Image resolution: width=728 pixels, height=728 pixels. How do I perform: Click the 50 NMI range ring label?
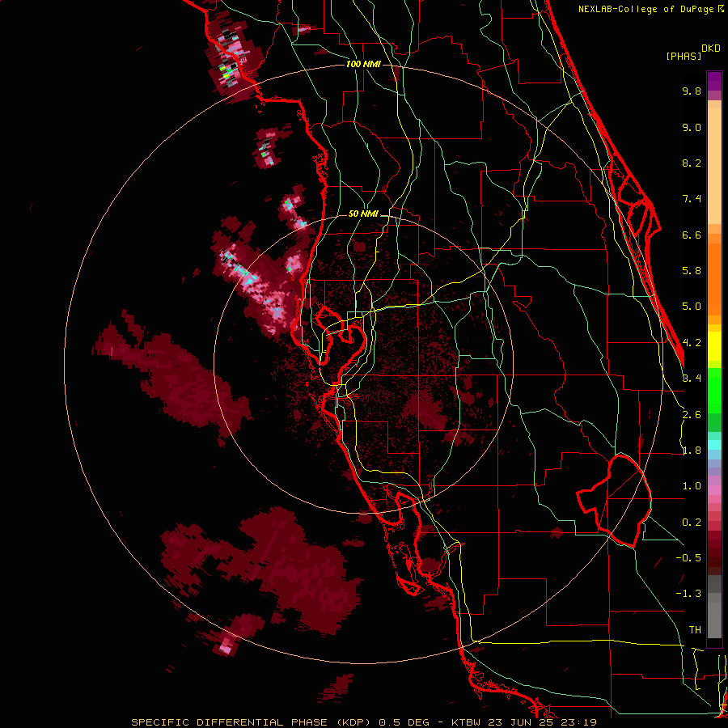(363, 214)
